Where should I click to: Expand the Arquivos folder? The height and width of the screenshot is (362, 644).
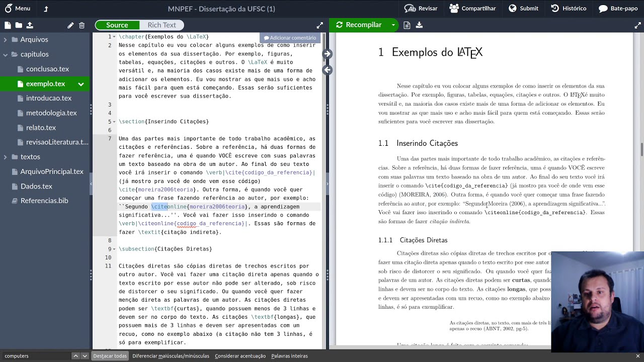coord(5,40)
